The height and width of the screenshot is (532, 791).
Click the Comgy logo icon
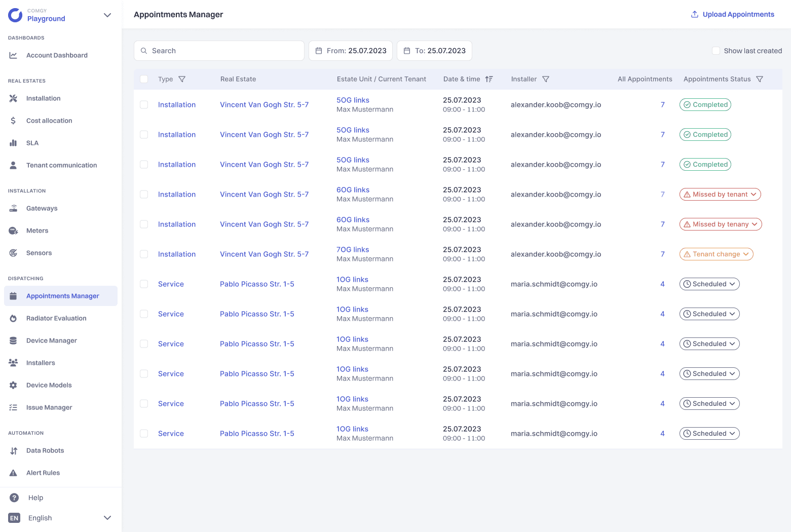click(x=15, y=15)
